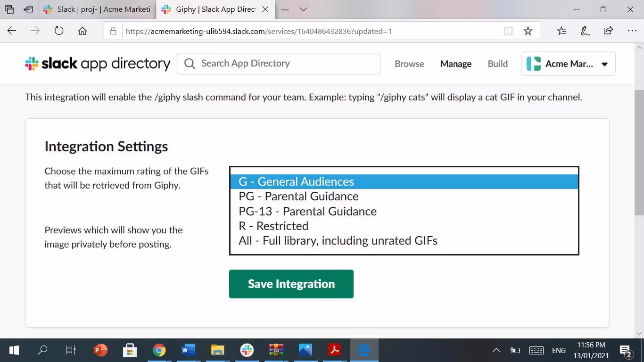644x362 pixels.
Task: Open the Share this page icon
Action: 608,31
